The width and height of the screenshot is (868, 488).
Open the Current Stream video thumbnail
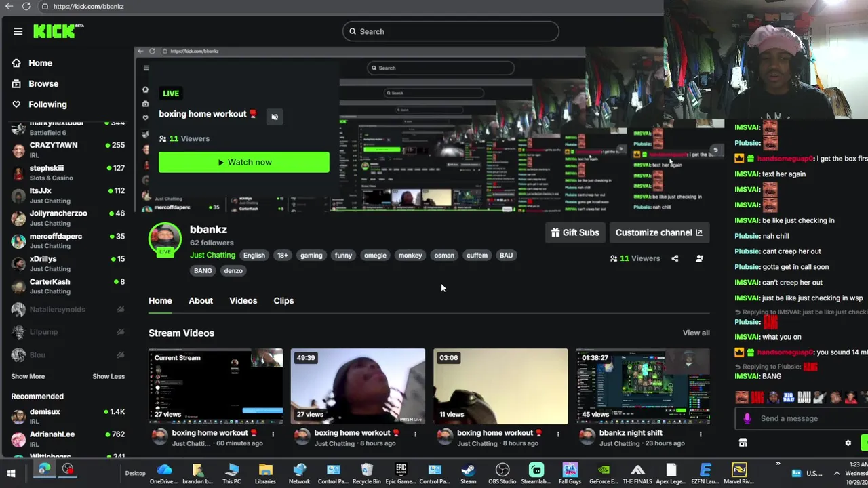(216, 386)
